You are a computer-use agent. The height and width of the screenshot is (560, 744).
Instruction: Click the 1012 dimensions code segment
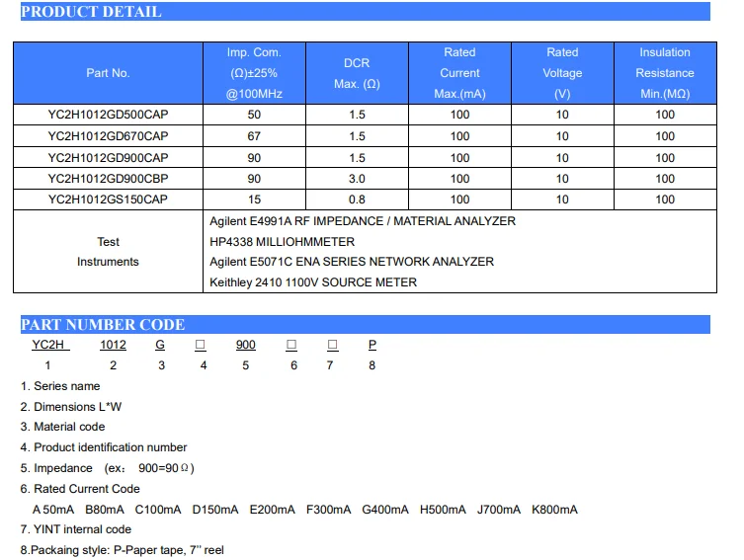[113, 346]
